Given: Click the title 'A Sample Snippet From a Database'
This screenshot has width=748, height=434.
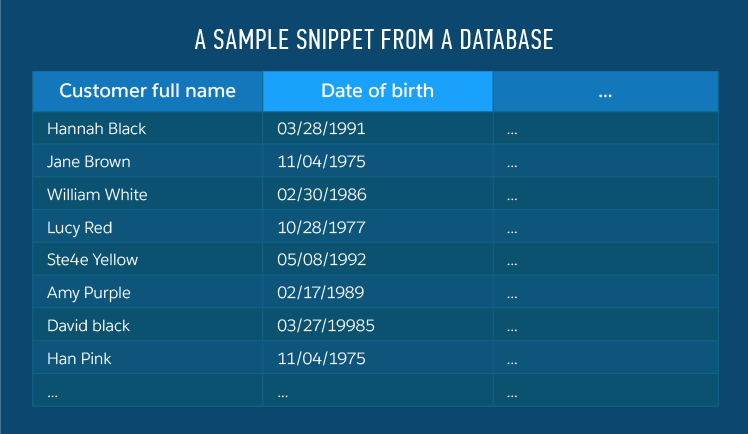Looking at the screenshot, I should click(x=374, y=41).
